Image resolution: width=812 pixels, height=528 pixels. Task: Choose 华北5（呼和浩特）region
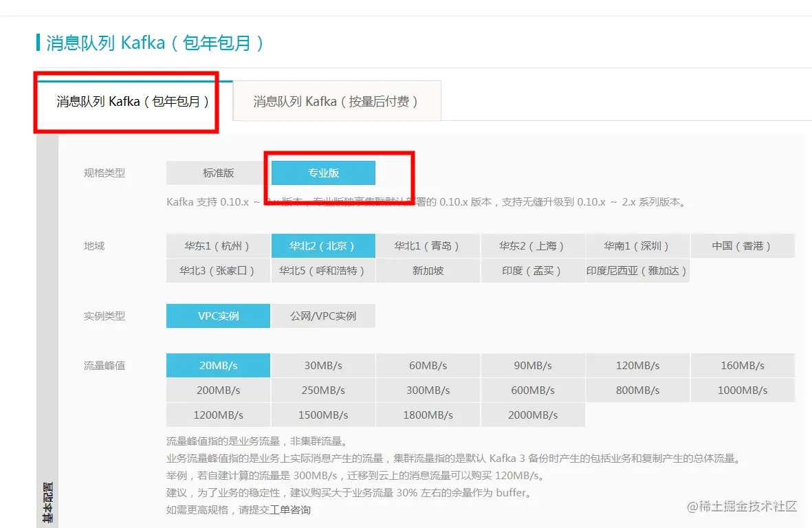coord(323,271)
